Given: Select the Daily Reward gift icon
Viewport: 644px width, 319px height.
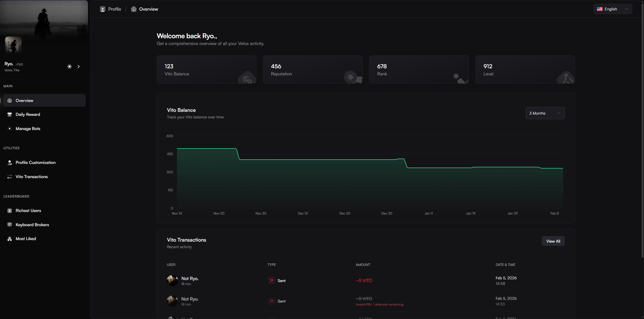Looking at the screenshot, I should tap(10, 114).
